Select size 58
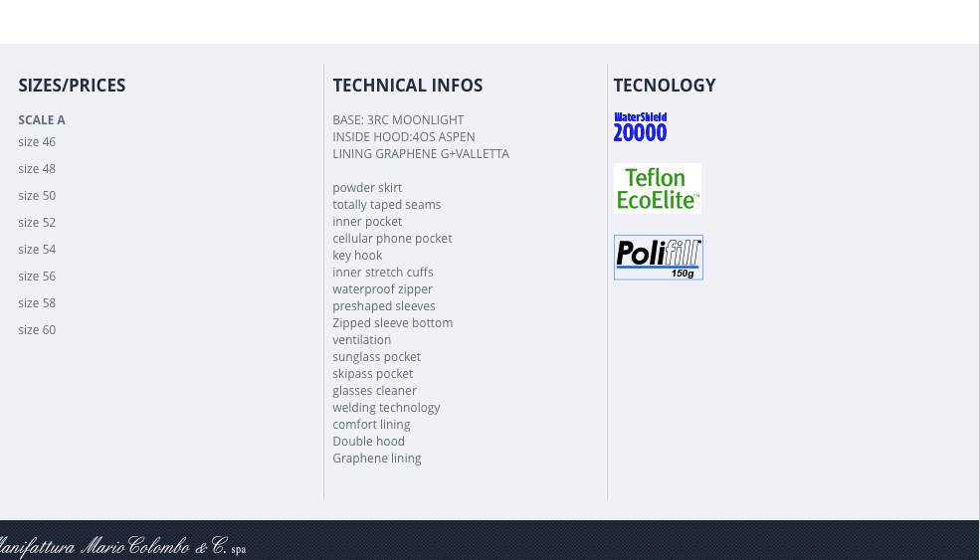The width and height of the screenshot is (980, 560). pyautogui.click(x=37, y=303)
